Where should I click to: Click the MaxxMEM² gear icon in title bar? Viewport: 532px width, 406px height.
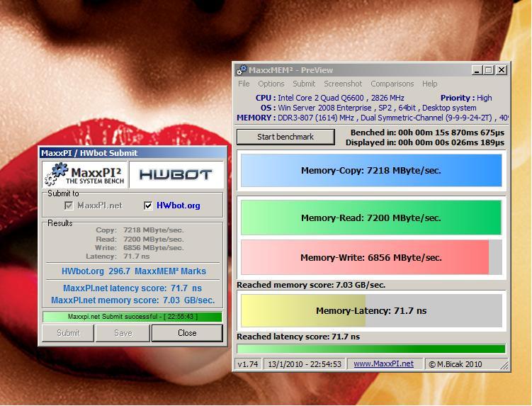[242, 70]
